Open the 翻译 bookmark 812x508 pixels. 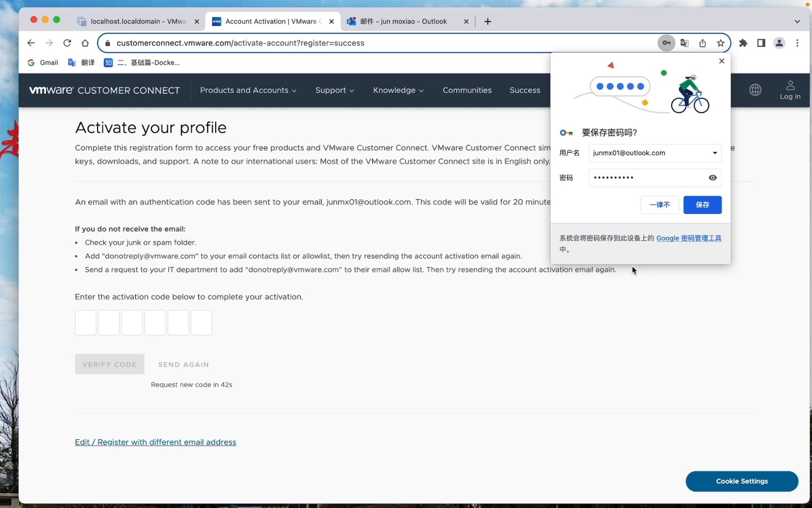click(81, 63)
